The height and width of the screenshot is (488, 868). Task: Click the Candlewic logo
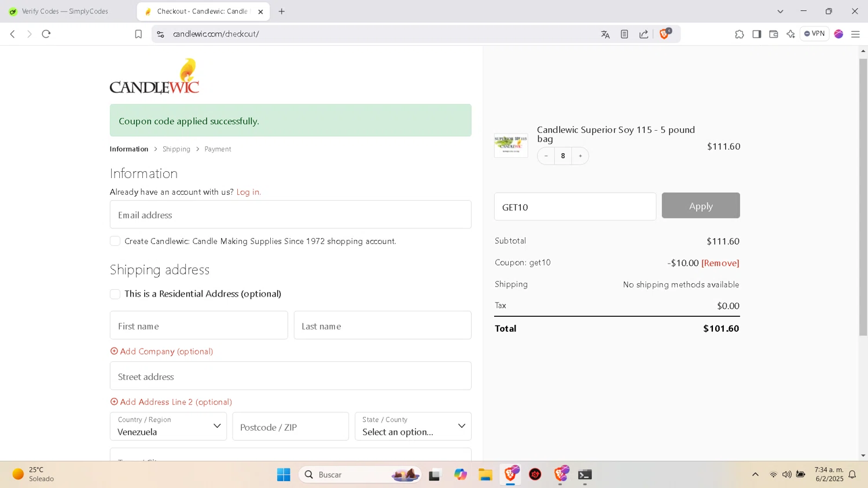point(155,76)
